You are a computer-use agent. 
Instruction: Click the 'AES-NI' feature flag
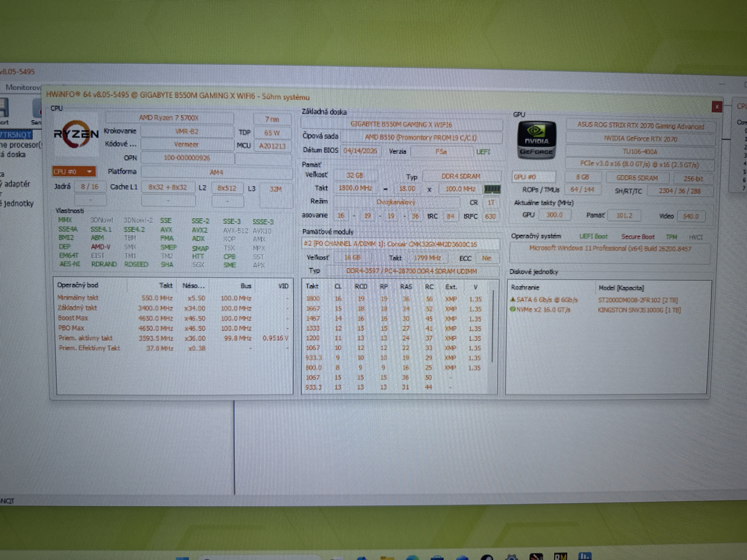point(70,264)
